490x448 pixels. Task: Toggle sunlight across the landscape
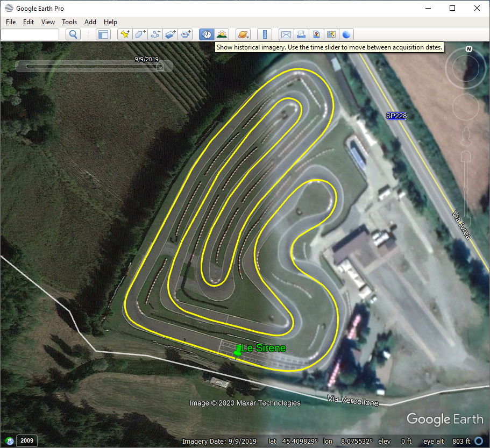point(222,34)
